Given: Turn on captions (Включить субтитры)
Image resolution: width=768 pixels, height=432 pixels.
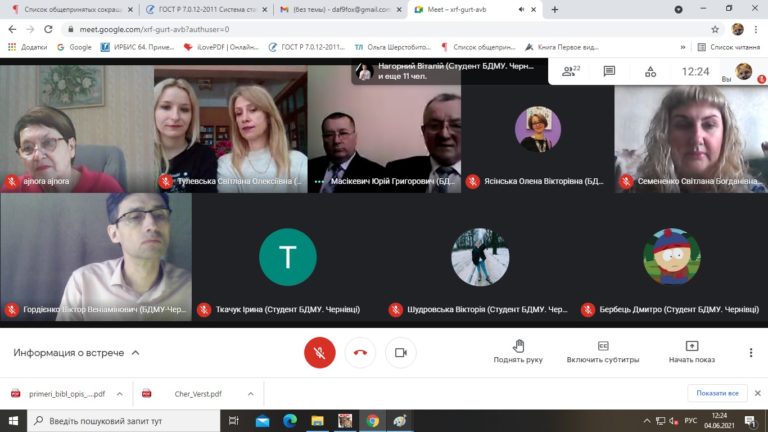Looking at the screenshot, I should [603, 351].
